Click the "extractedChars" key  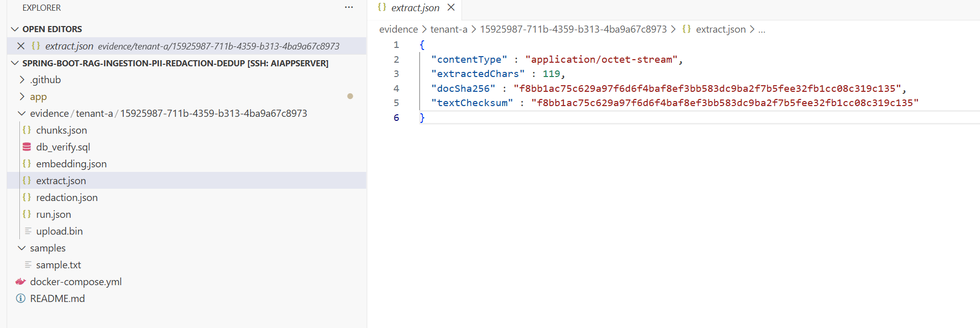click(478, 74)
